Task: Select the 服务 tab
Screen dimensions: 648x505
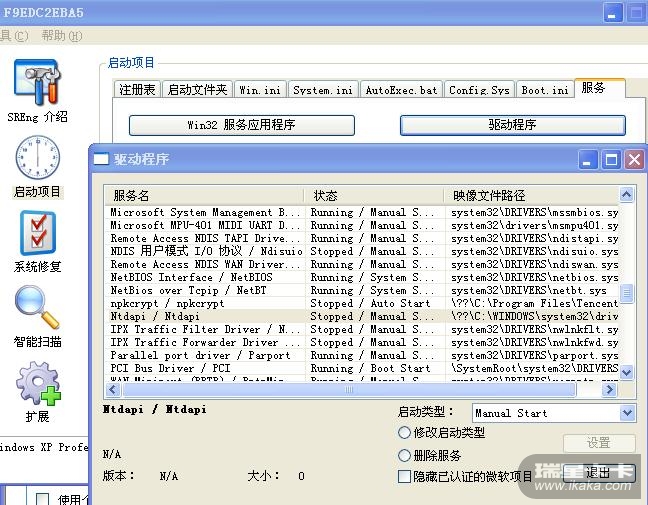Action: (x=600, y=88)
